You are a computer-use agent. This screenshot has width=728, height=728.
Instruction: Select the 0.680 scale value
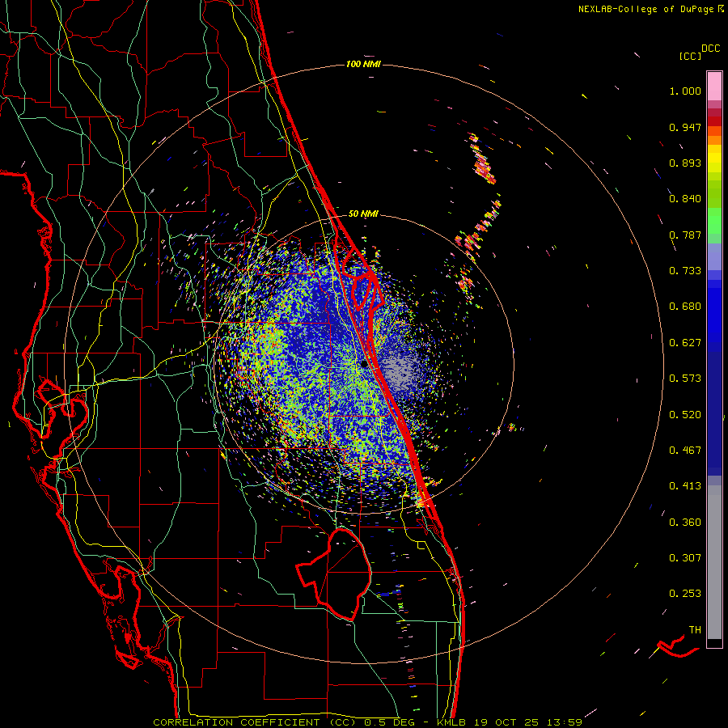pyautogui.click(x=685, y=307)
